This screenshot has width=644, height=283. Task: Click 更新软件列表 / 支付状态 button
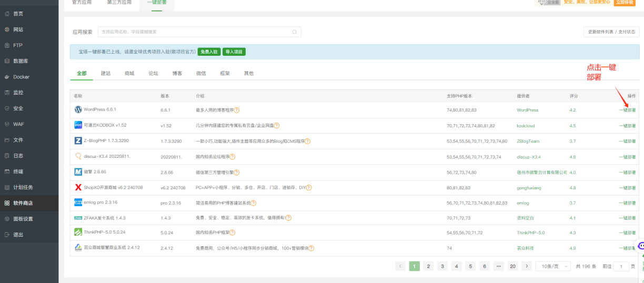pyautogui.click(x=611, y=32)
